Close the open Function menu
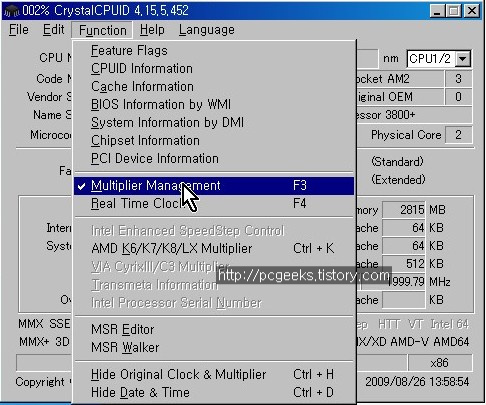 (102, 30)
